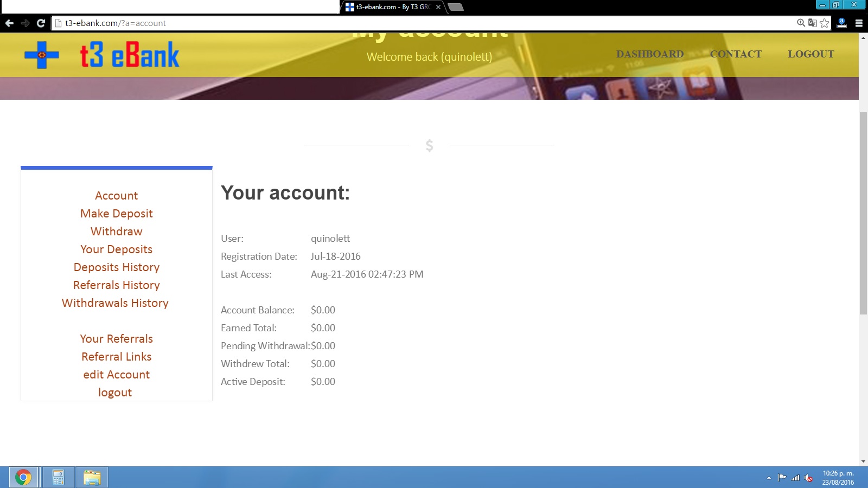Open the DASHBOARD navigation item
This screenshot has width=868, height=488.
click(649, 54)
